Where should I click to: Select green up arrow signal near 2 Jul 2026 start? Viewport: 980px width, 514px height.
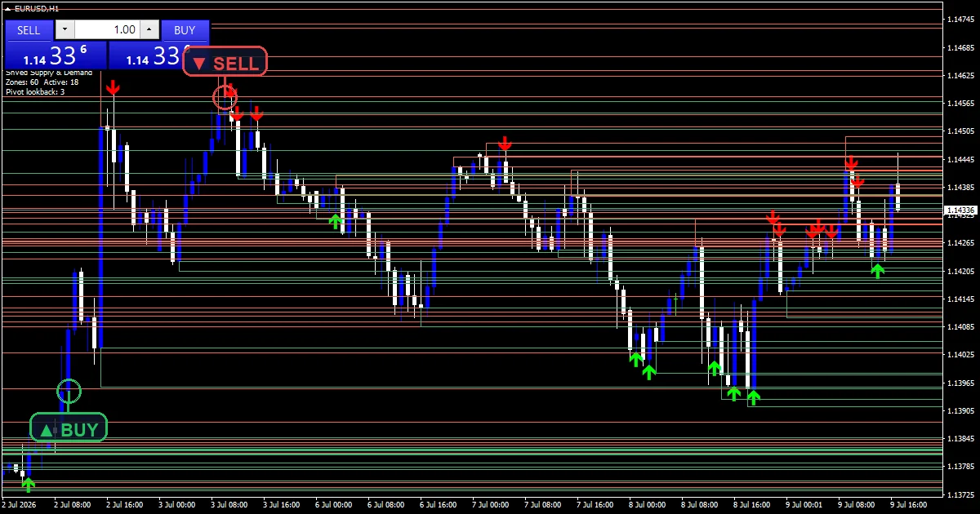29,484
